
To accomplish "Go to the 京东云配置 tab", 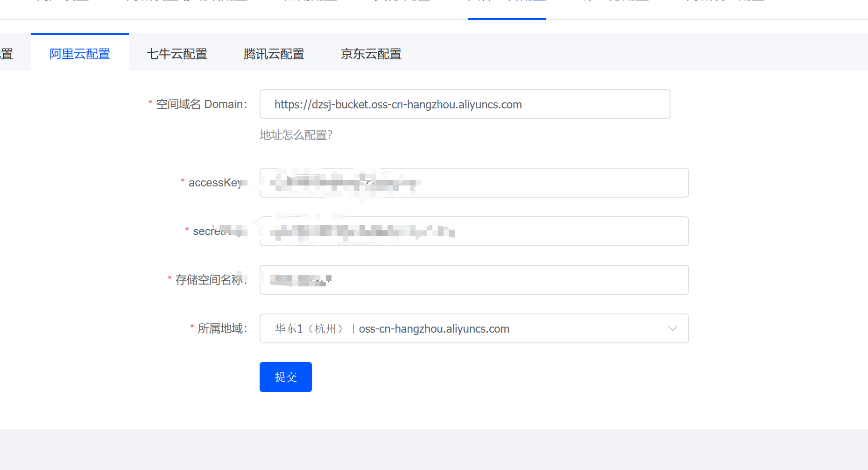I will pyautogui.click(x=371, y=54).
